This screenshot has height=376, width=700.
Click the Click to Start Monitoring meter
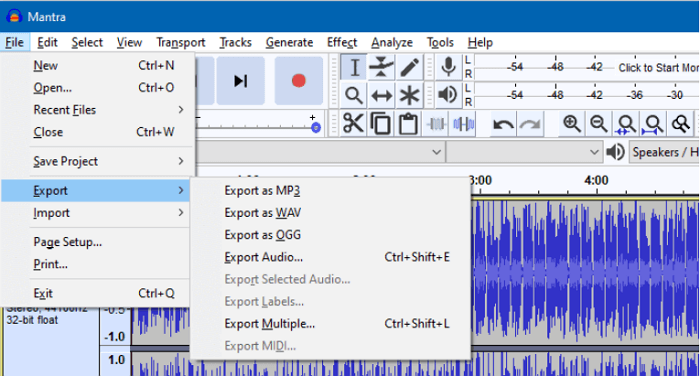[658, 68]
